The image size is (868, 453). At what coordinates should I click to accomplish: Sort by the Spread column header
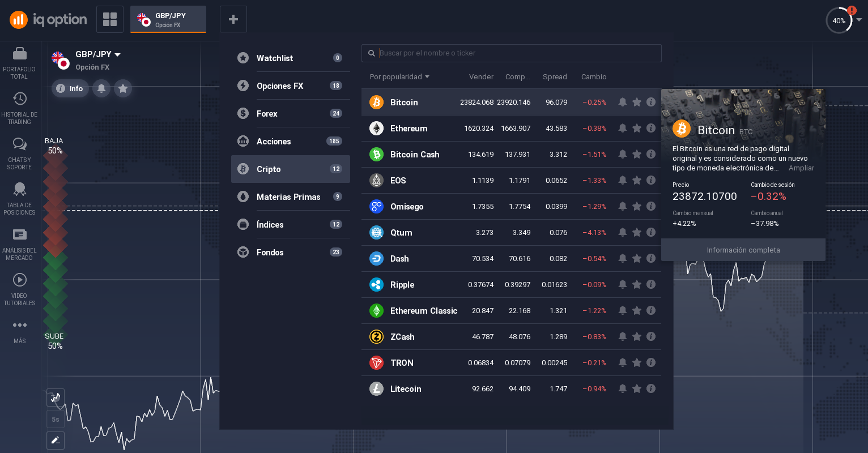coord(555,77)
